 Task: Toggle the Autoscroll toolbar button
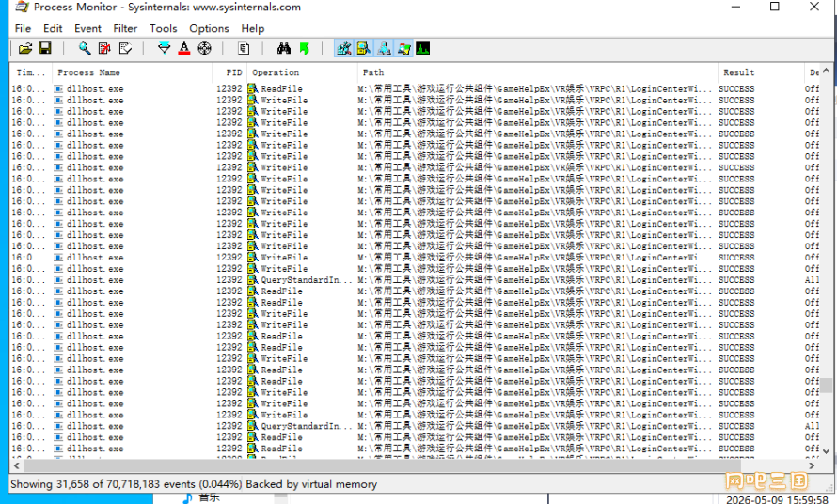point(104,49)
